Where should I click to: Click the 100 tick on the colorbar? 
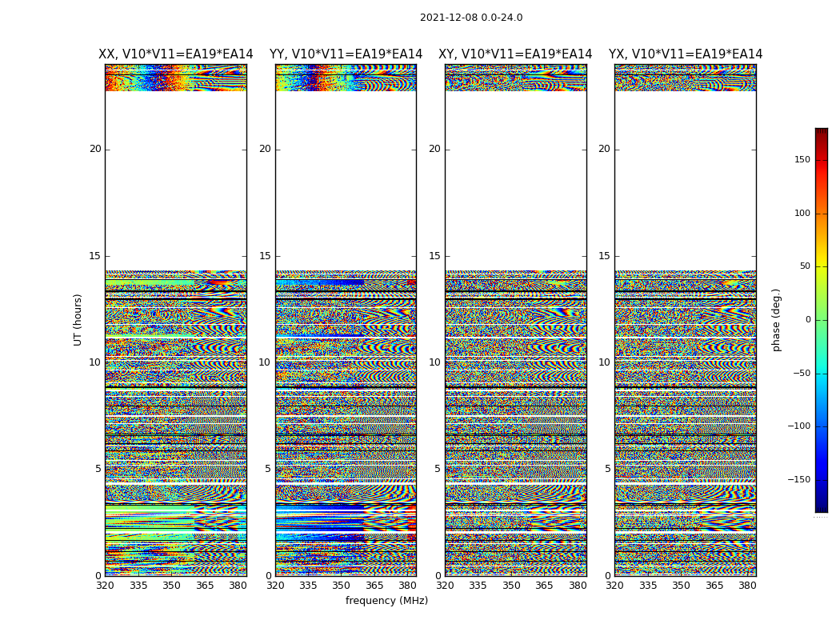802,214
